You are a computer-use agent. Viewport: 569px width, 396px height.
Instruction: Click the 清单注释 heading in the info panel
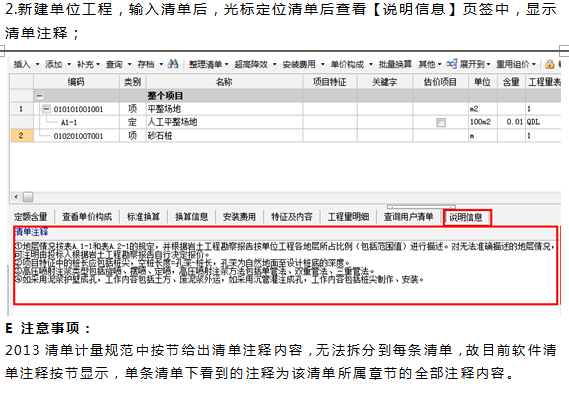point(31,232)
